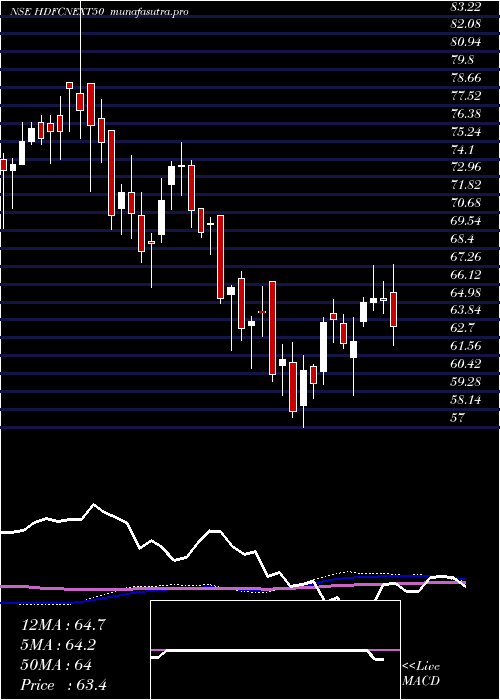The image size is (500, 700).
Task: Select the 74.1 price axis label
Action: (462, 149)
